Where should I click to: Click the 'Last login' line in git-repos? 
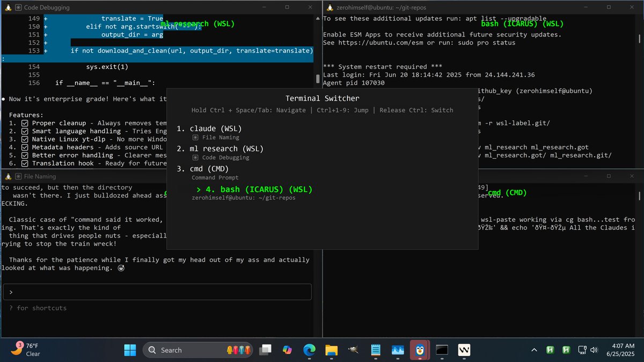(x=429, y=75)
